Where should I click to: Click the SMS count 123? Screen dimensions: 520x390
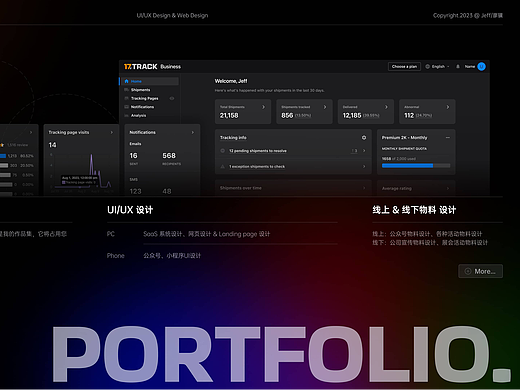click(135, 191)
